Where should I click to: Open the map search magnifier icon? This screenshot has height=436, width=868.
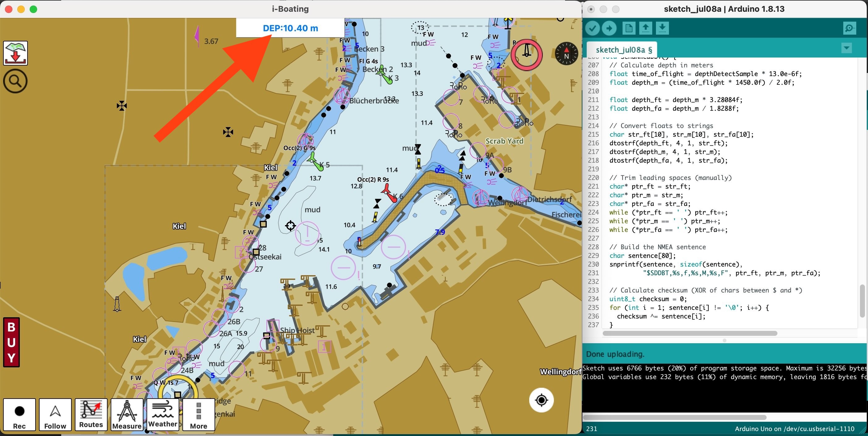click(x=15, y=81)
